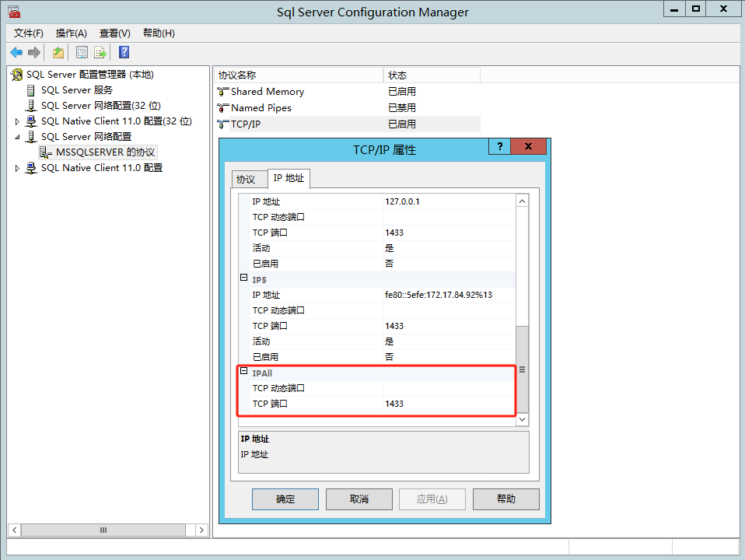The image size is (745, 560).
Task: Collapse the IP5 property group
Action: [x=243, y=277]
